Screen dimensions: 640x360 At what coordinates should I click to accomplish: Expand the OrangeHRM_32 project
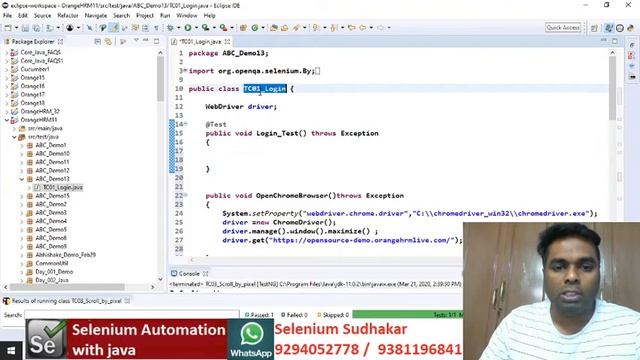(x=7, y=111)
